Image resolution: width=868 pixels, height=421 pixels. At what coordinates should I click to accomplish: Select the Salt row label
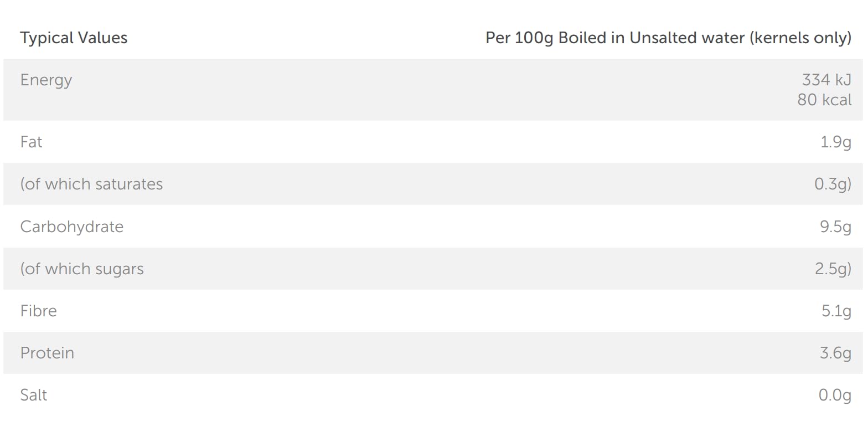point(33,395)
